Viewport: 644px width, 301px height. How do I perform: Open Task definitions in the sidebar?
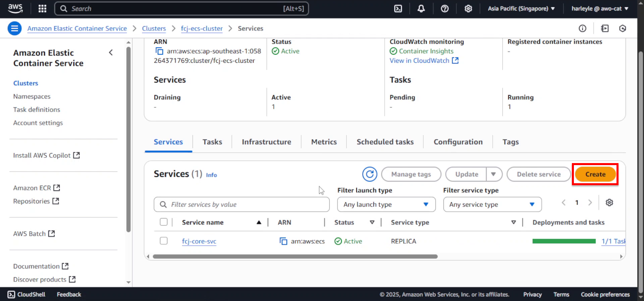coord(37,110)
